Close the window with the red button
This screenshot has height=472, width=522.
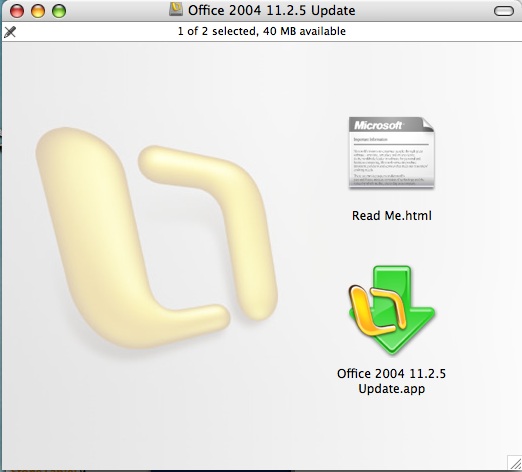coord(17,11)
